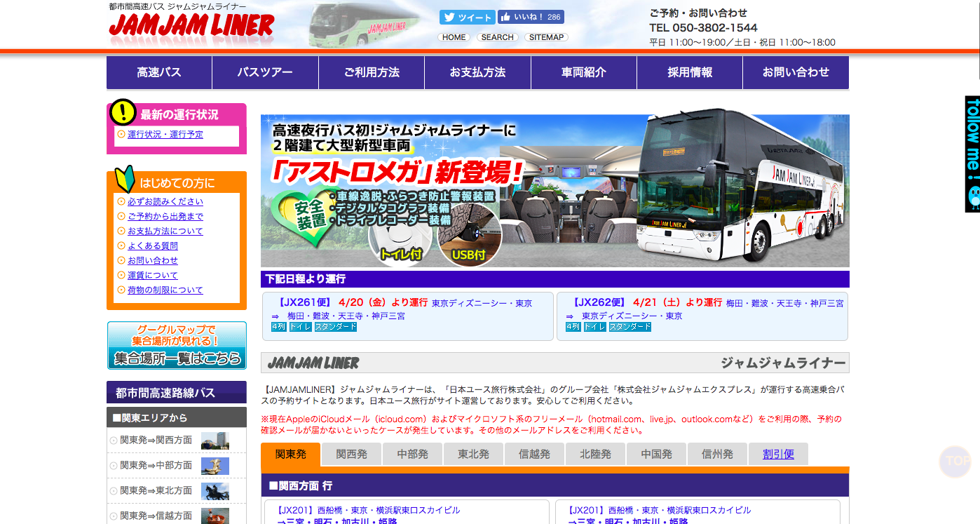Select the 中部発 tab
This screenshot has width=980, height=524.
(x=412, y=455)
